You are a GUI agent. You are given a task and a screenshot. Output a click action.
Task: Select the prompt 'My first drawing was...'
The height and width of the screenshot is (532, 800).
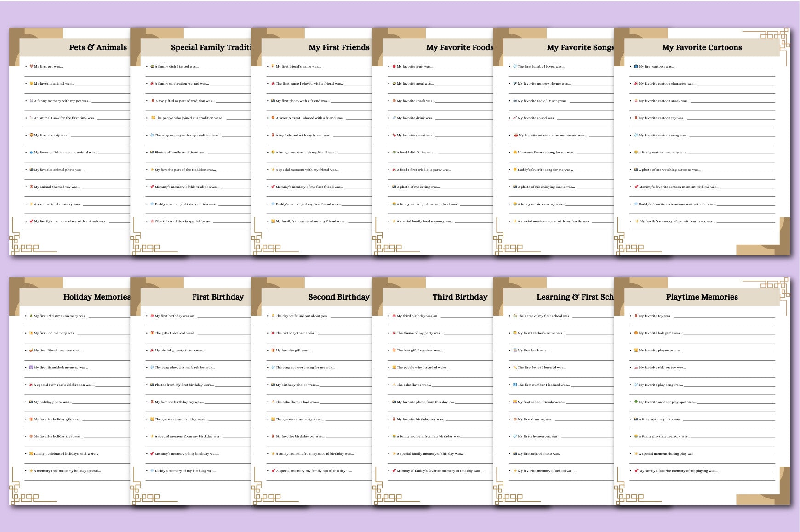pos(536,419)
